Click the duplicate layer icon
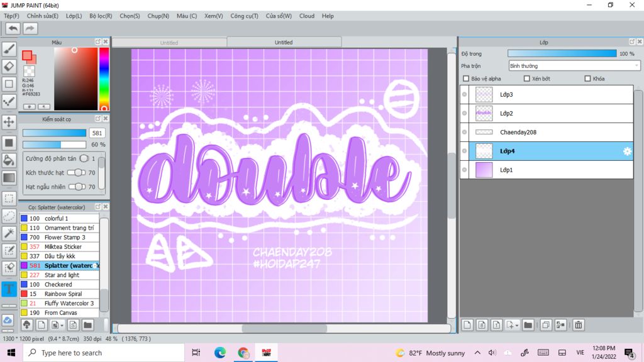The width and height of the screenshot is (644, 362). coord(546,325)
